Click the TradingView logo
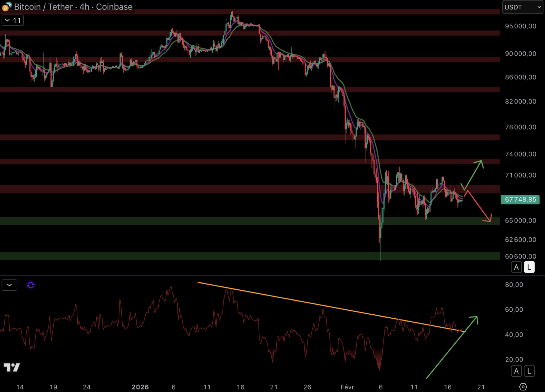The height and width of the screenshot is (392, 545). 12,367
